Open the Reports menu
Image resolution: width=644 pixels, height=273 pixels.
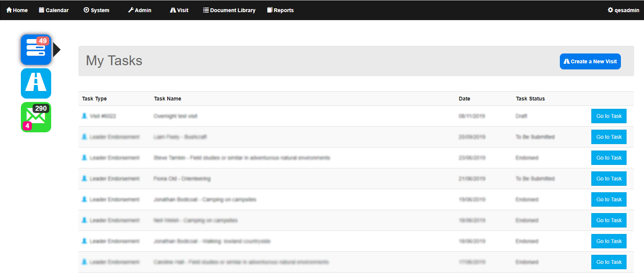coord(280,10)
